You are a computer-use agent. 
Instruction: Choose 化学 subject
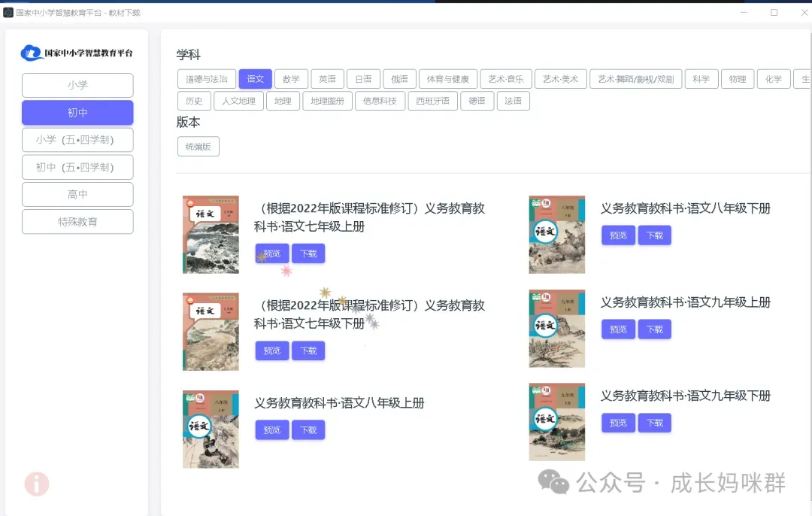(x=774, y=79)
